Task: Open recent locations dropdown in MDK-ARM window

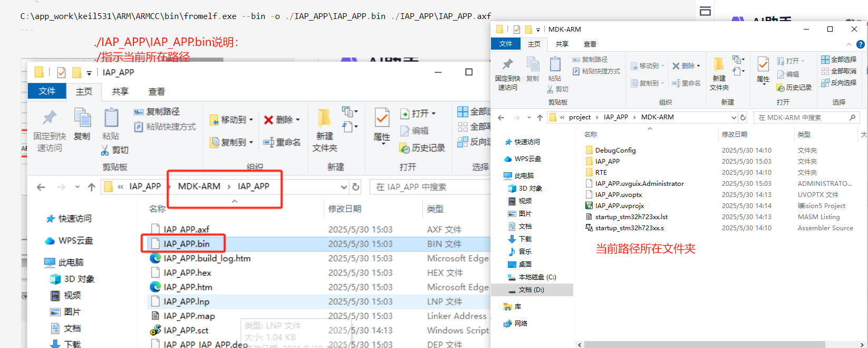Action: 529,117
